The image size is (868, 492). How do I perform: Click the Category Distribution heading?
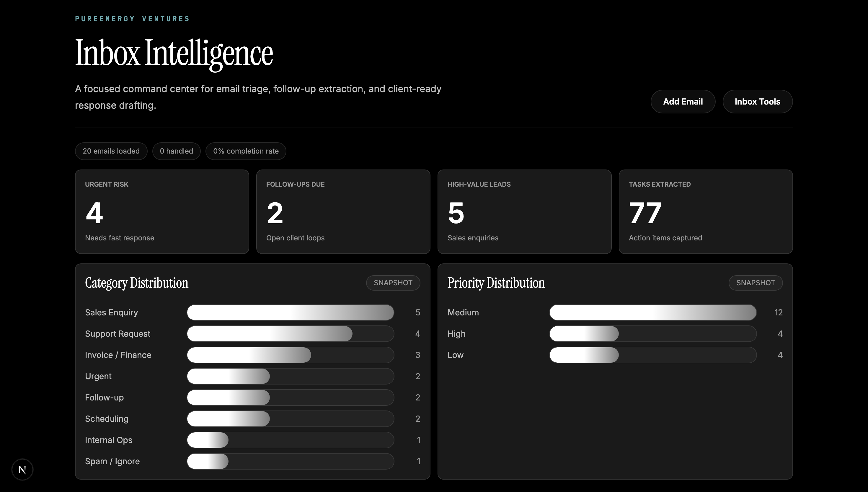(137, 283)
